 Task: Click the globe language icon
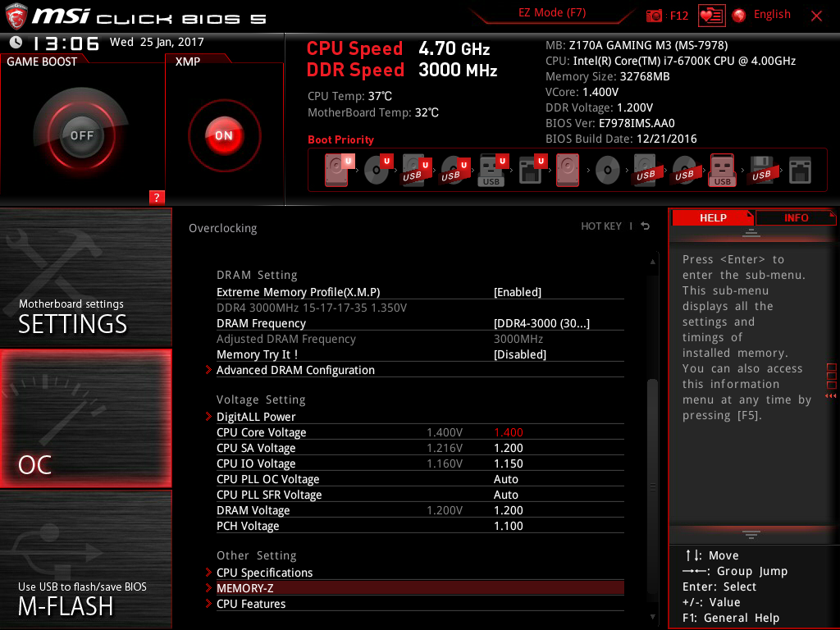[739, 16]
